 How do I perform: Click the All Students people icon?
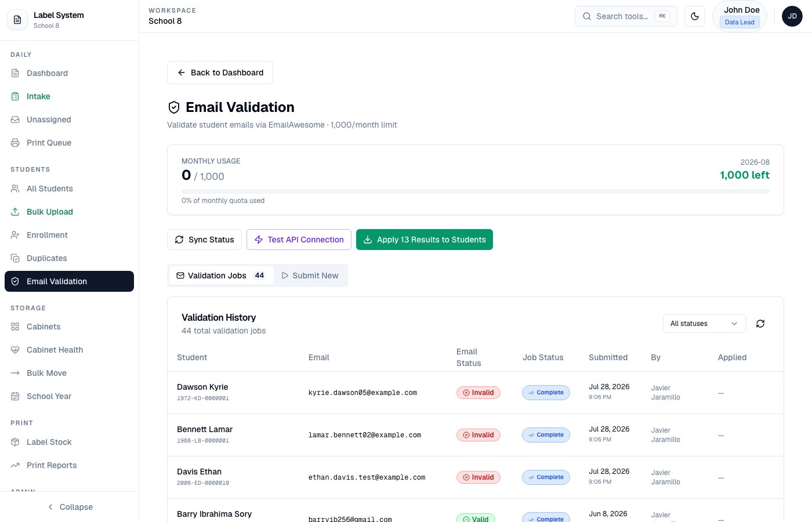[x=15, y=188]
